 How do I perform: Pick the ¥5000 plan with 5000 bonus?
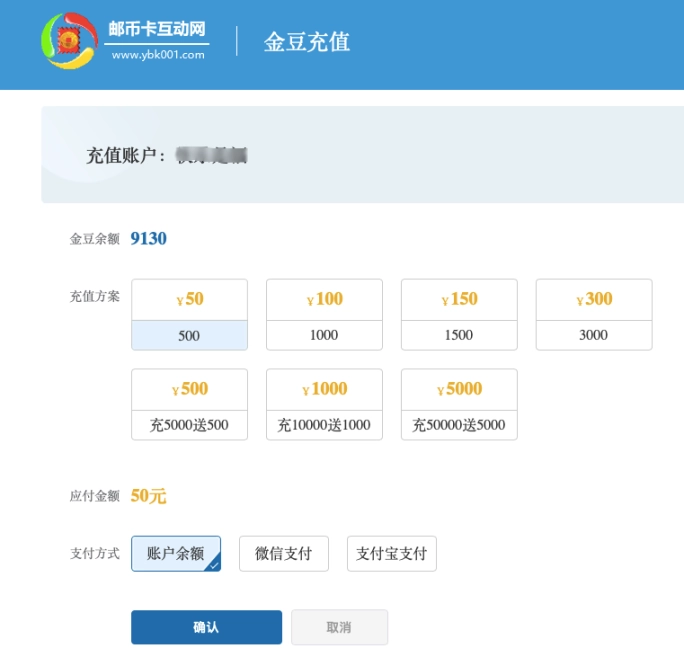pyautogui.click(x=459, y=404)
